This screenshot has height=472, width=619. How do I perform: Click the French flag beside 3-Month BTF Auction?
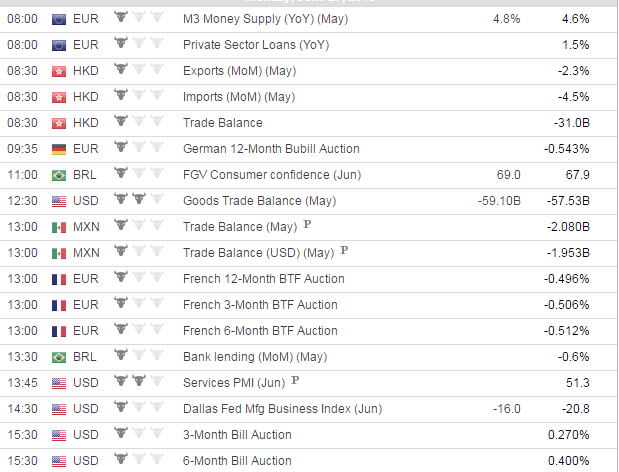click(x=59, y=305)
